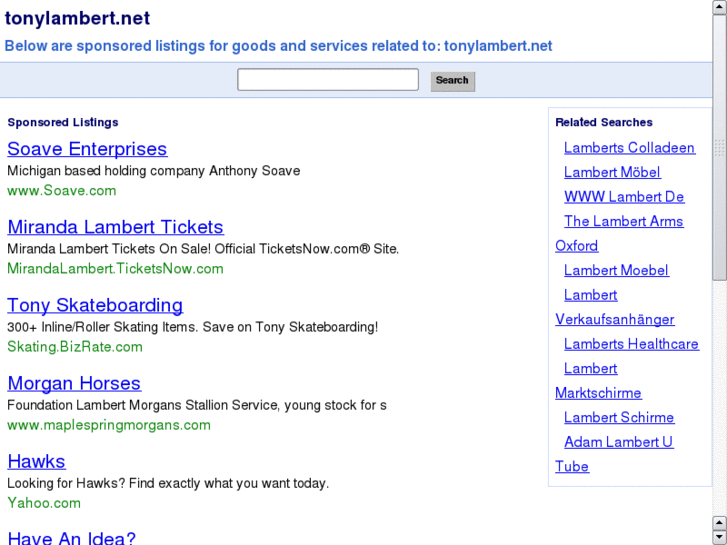Open Lamberts Colladeen related search

coord(630,148)
